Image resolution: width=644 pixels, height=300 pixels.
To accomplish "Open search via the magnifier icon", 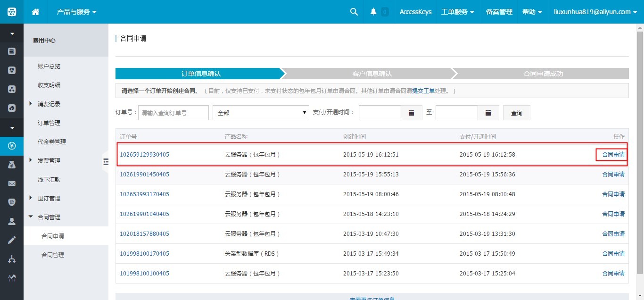I will [x=354, y=12].
